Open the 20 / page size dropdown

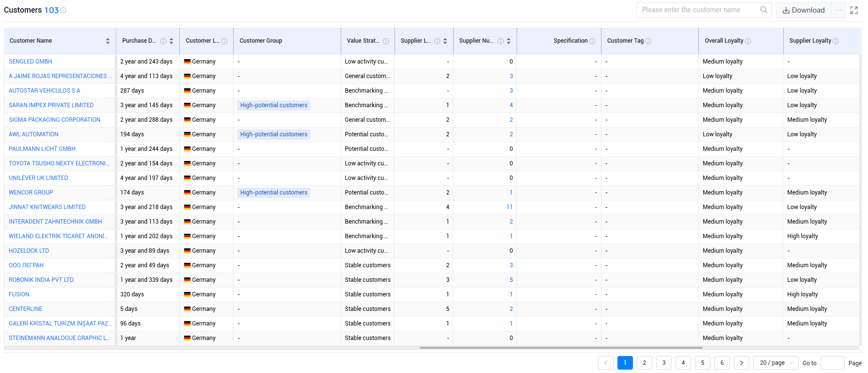(776, 363)
